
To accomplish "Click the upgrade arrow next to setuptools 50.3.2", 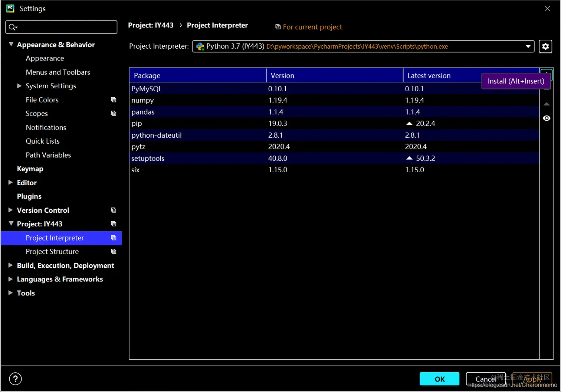I will click(409, 158).
